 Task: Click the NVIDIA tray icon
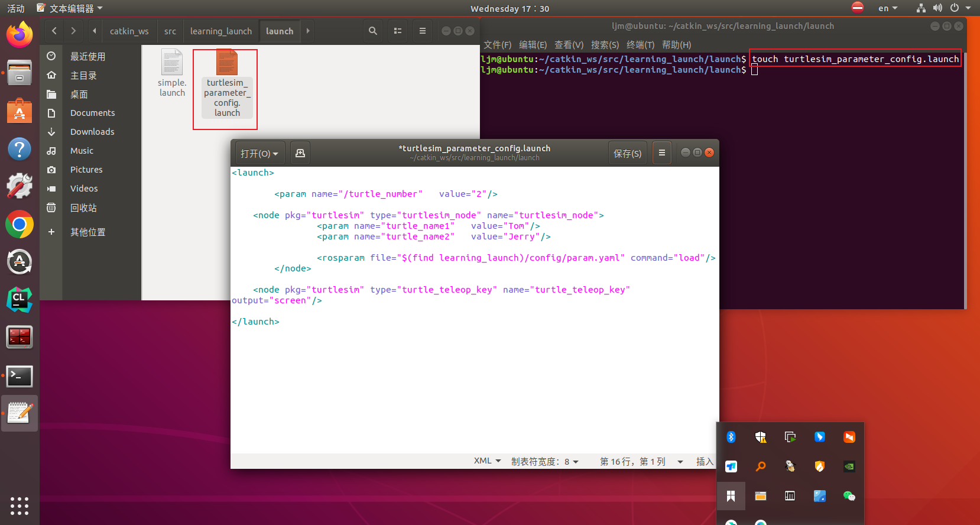click(x=849, y=466)
